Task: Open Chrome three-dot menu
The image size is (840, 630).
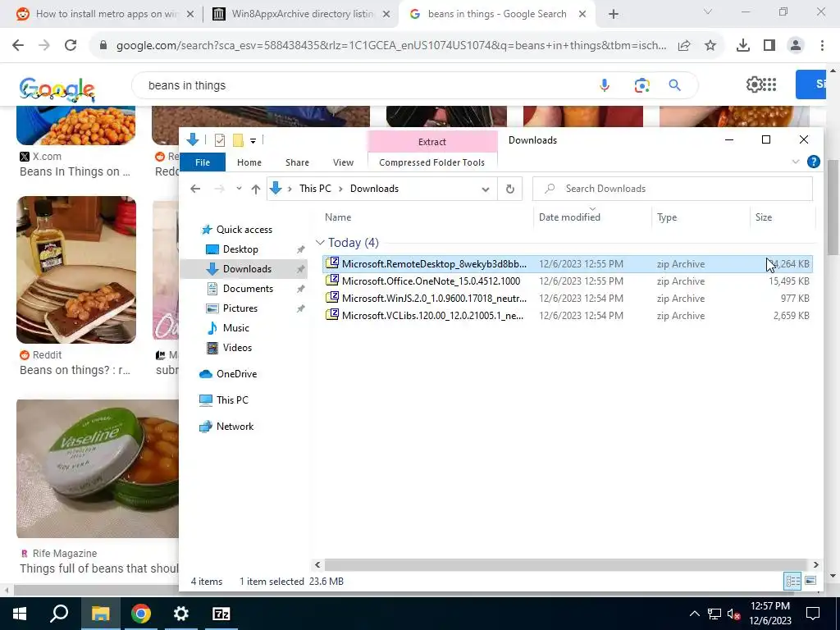Action: tap(822, 46)
